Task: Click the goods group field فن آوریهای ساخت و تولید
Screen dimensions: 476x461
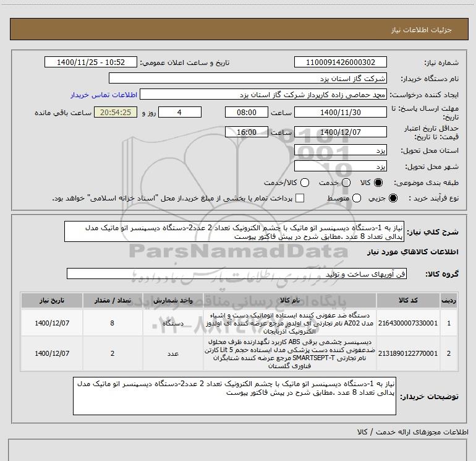Action: (237, 274)
